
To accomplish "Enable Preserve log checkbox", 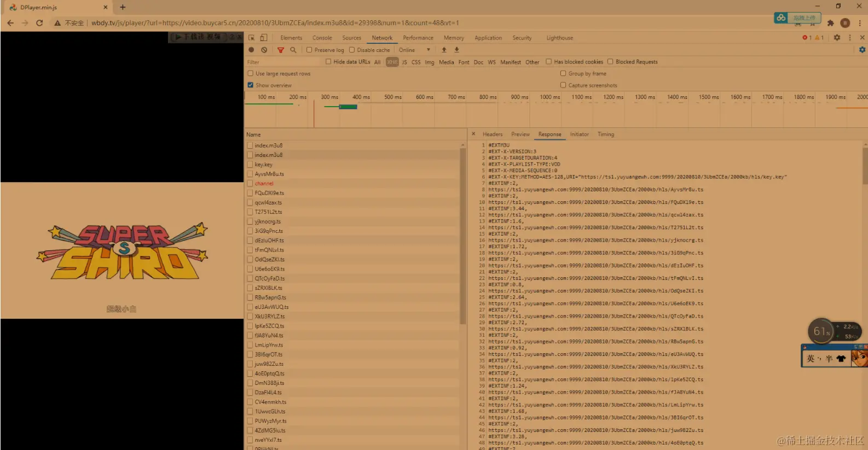I will coord(309,50).
